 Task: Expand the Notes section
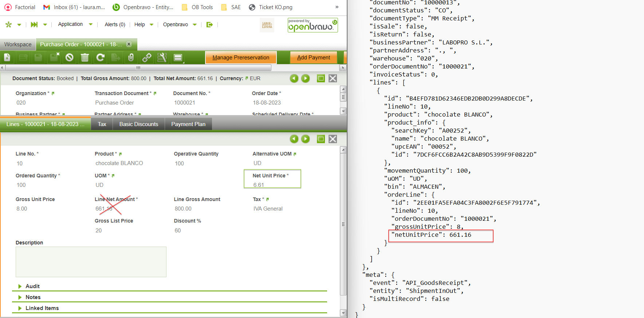33,297
